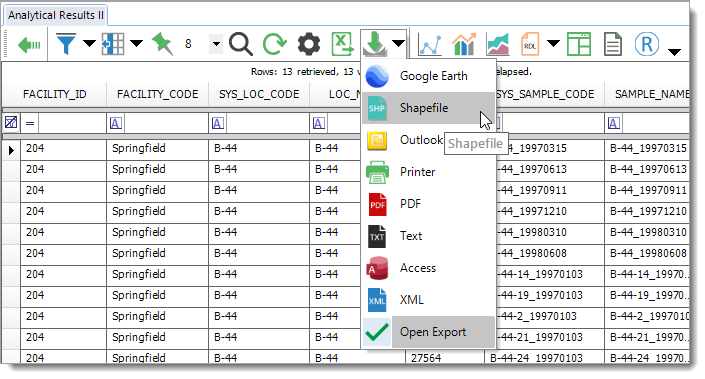Click sample name cell B-44_19980608
705x379 pixels.
[x=648, y=254]
